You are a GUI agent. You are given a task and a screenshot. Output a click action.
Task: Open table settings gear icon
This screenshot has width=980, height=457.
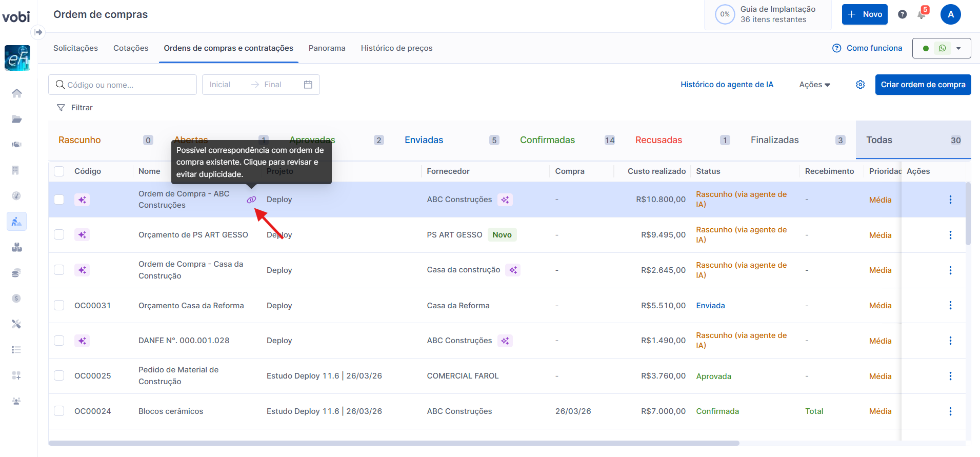861,85
